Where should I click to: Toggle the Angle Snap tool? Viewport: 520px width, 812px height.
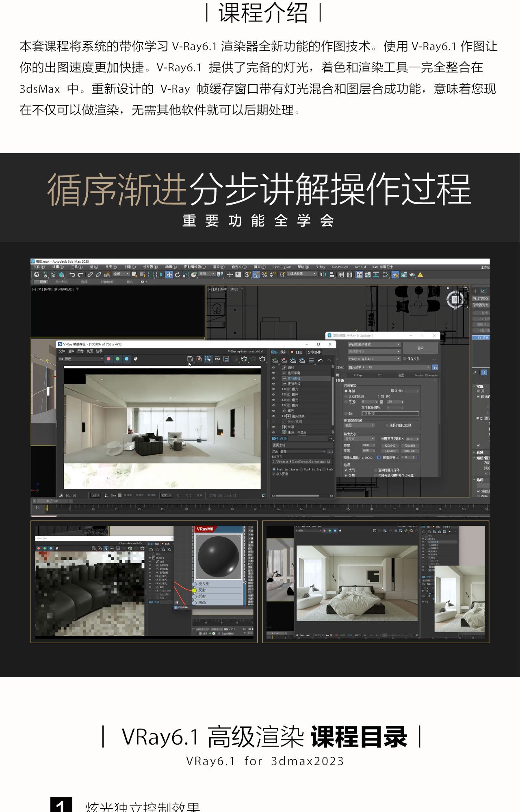(256, 275)
